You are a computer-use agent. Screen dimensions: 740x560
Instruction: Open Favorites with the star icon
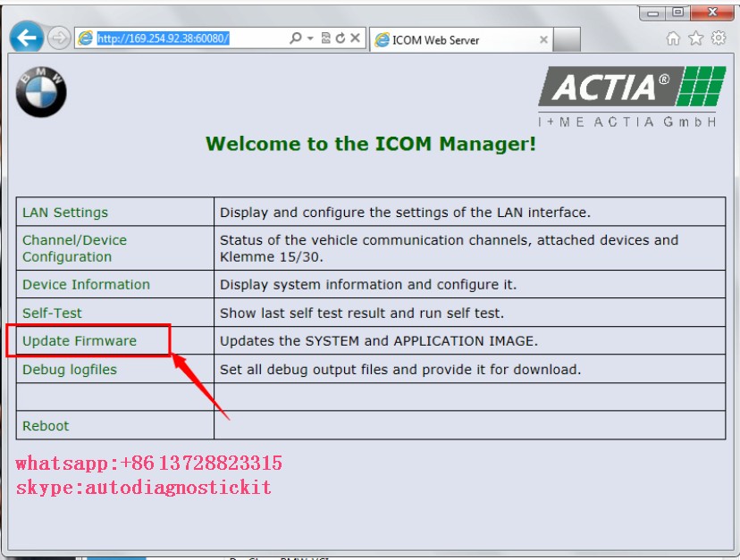pos(695,38)
